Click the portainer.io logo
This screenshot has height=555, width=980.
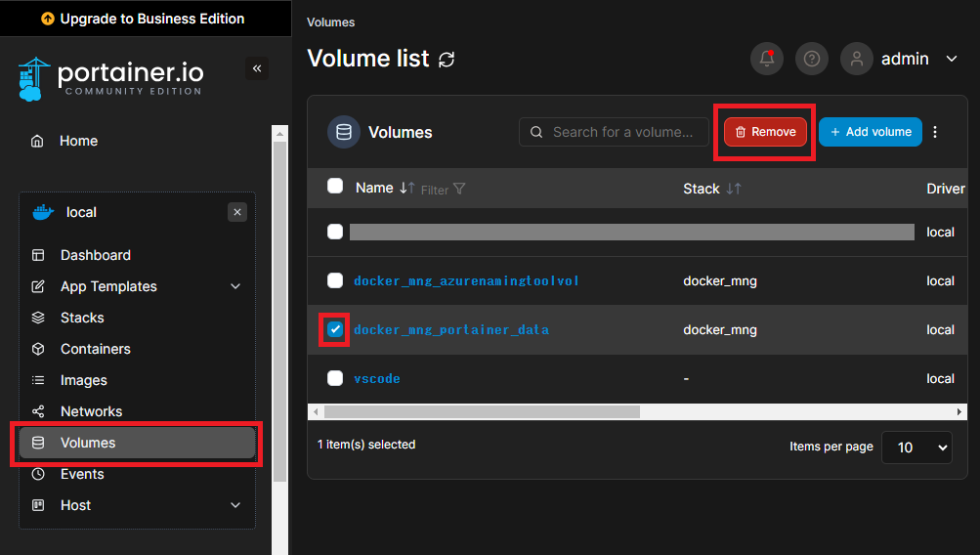pyautogui.click(x=110, y=79)
